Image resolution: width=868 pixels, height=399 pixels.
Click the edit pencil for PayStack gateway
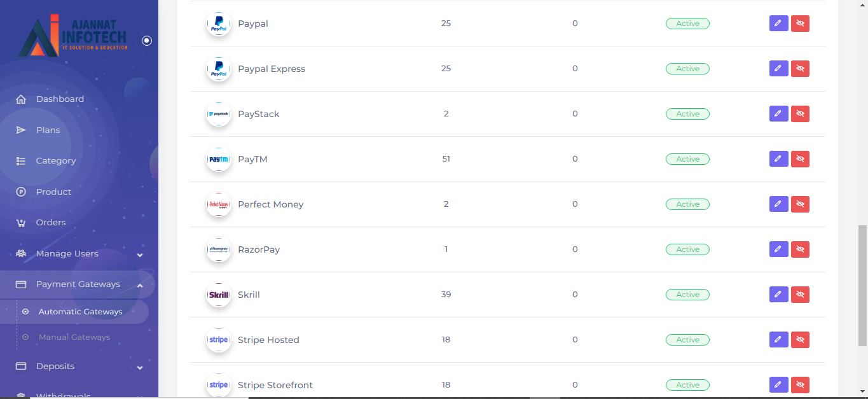778,114
